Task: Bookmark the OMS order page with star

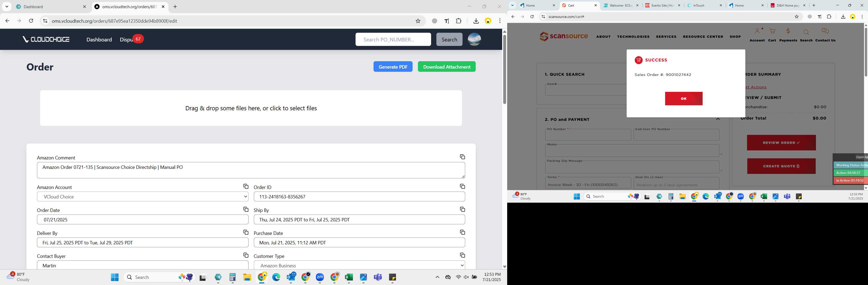Action: coord(418,21)
